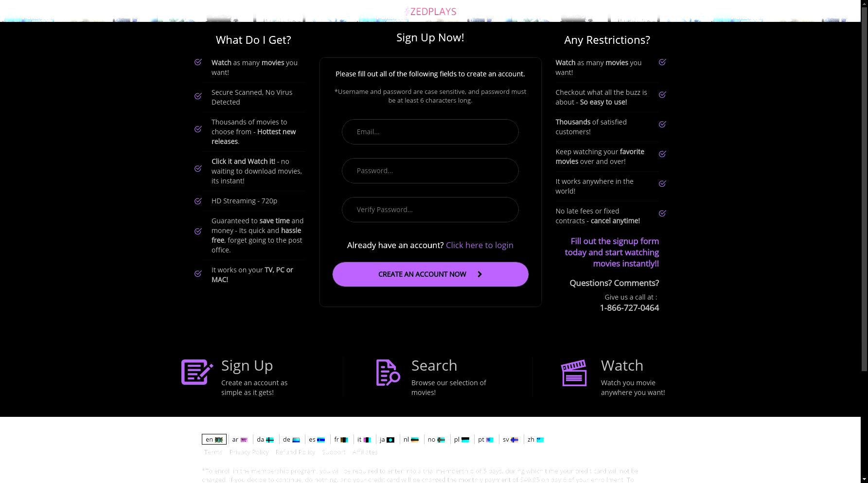Open the Affiliates footer link
Screen dimensions: 868x483
(x=365, y=452)
